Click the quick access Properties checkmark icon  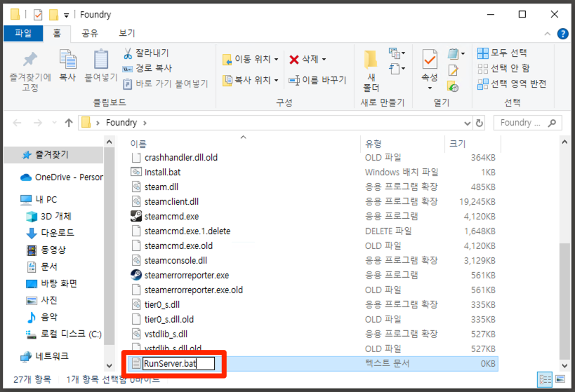(38, 15)
